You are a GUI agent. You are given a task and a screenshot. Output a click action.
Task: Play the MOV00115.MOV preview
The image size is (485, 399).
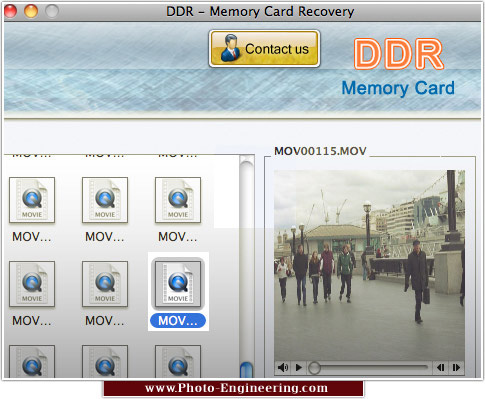(299, 367)
